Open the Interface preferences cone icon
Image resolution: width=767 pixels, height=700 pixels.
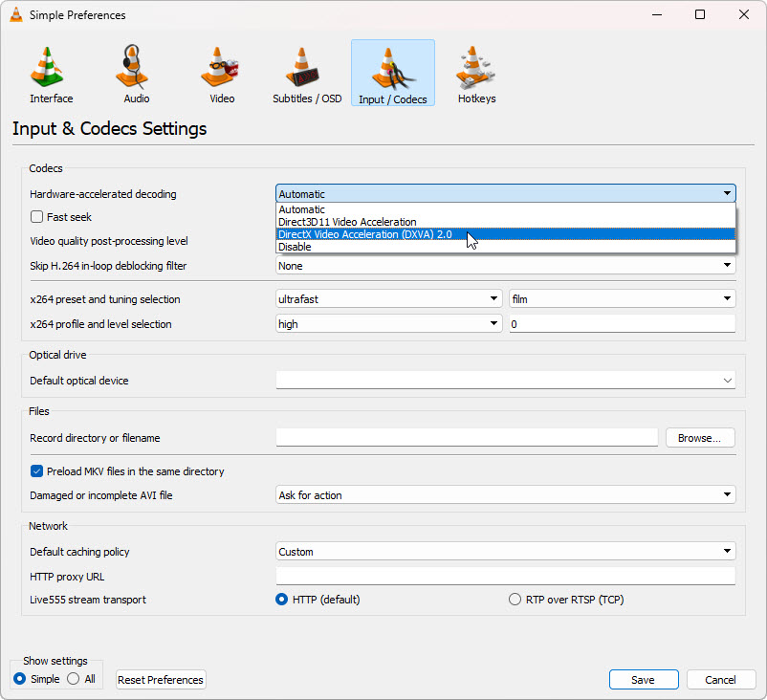(51, 74)
